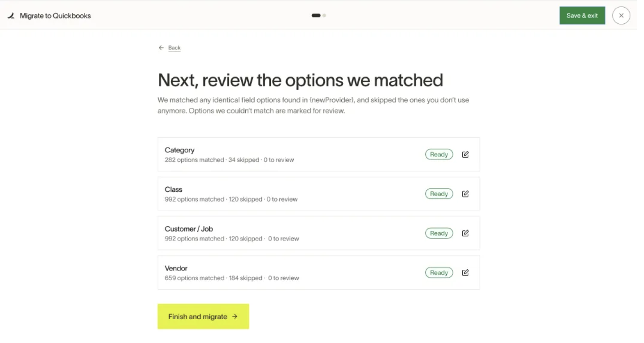
Task: Click the back arrow icon
Action: click(161, 48)
